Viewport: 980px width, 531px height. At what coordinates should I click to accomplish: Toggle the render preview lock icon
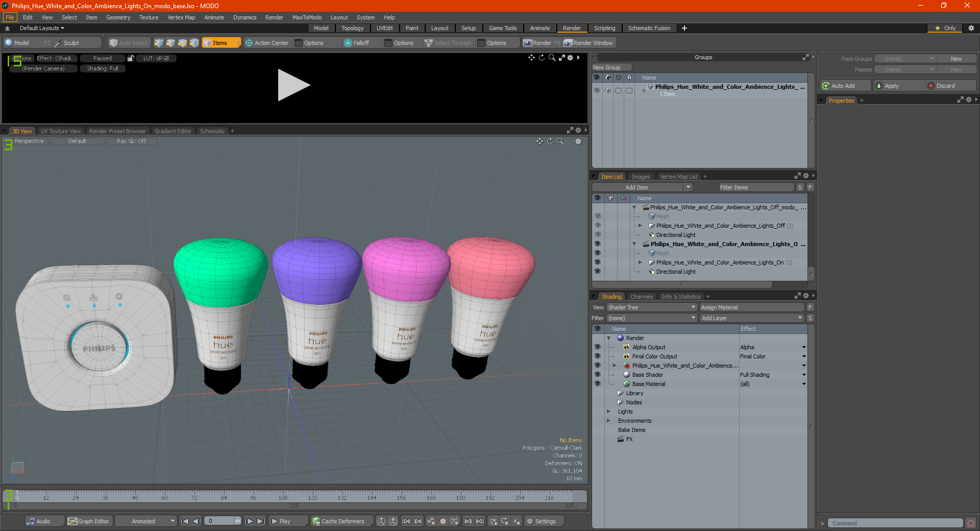131,58
